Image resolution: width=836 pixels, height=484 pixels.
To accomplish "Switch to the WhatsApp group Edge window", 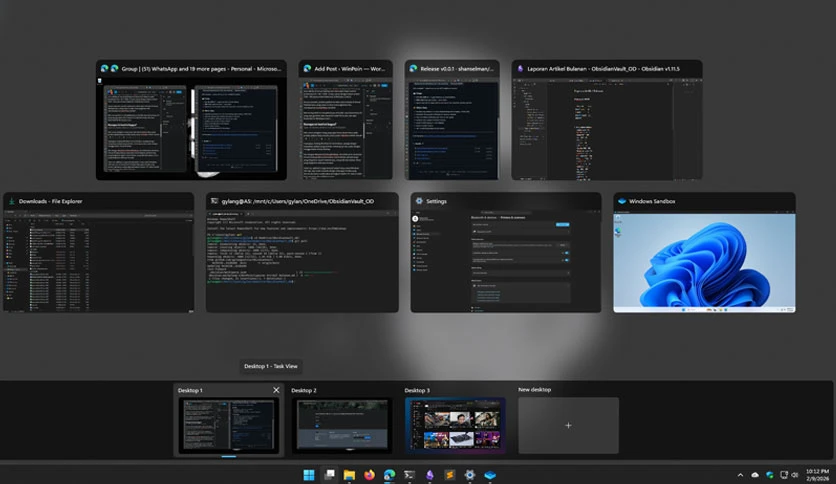I will (x=191, y=120).
